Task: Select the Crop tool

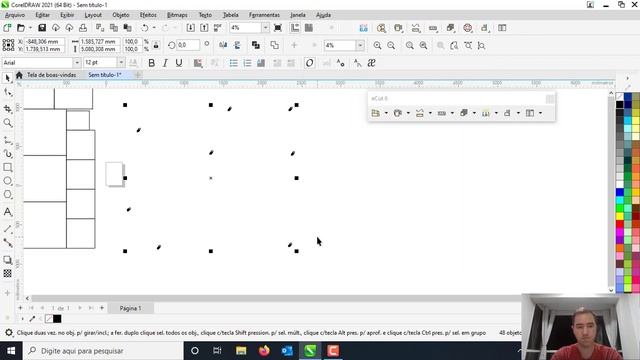Action: pyautogui.click(x=8, y=108)
